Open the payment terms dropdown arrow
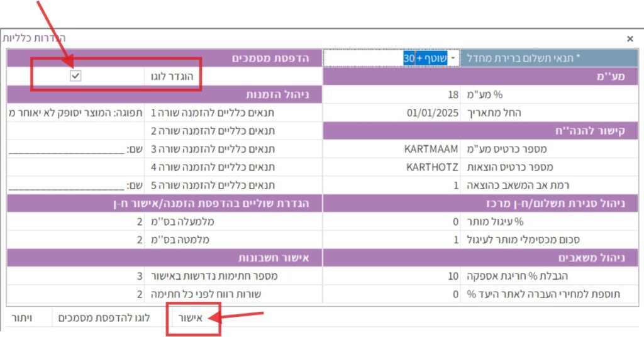 click(x=452, y=58)
